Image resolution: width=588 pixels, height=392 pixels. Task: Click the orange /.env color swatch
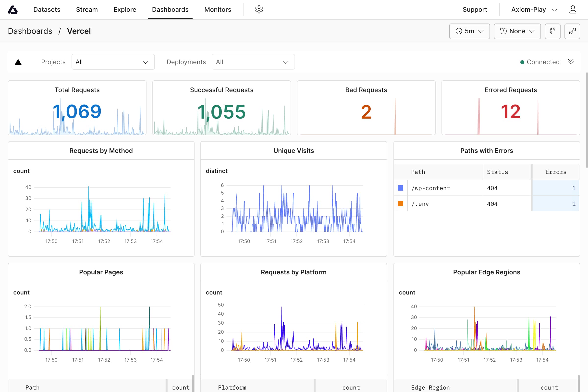(401, 204)
